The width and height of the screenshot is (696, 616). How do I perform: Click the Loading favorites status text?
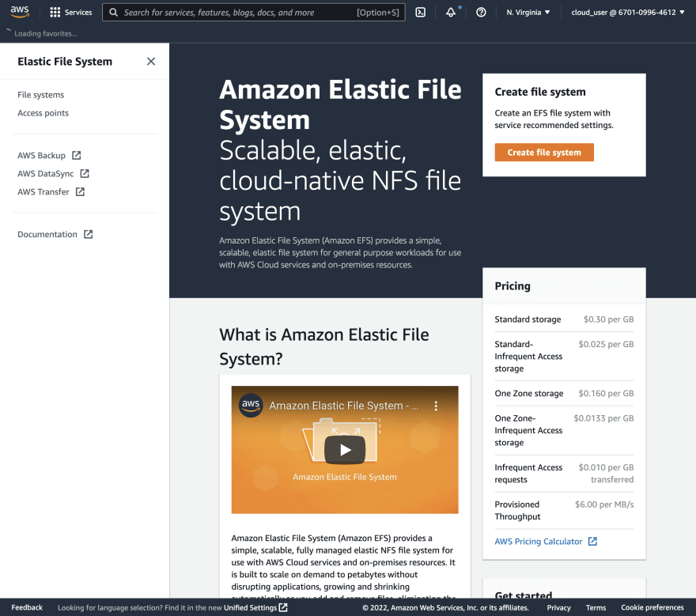46,34
